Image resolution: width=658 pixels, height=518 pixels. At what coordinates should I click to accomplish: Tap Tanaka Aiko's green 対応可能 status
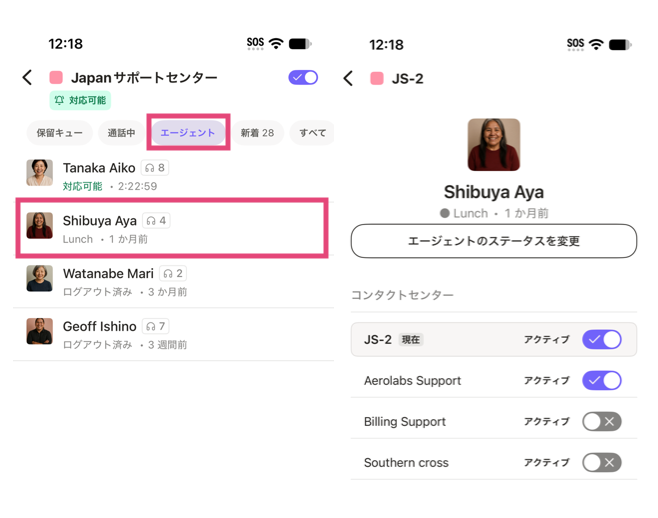click(83, 186)
